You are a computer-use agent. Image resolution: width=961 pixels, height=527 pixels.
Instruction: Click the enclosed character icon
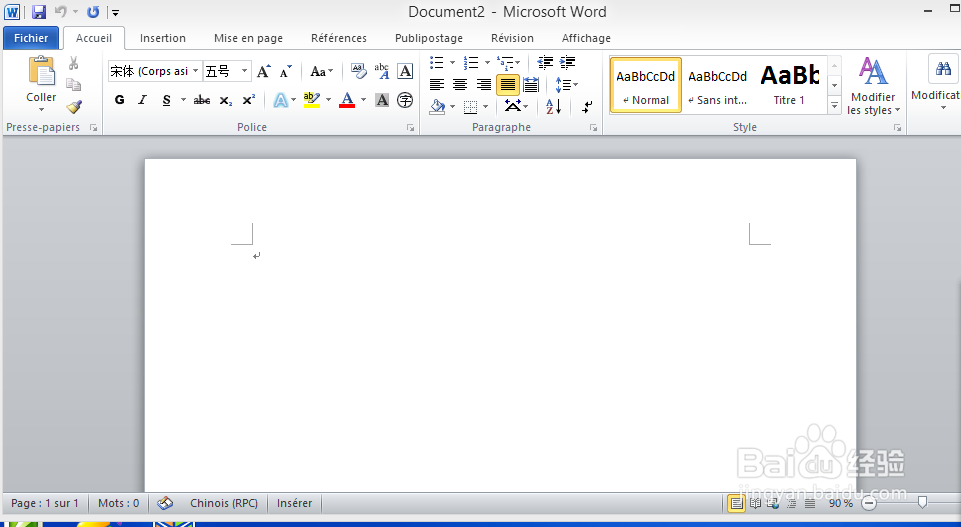pos(405,100)
